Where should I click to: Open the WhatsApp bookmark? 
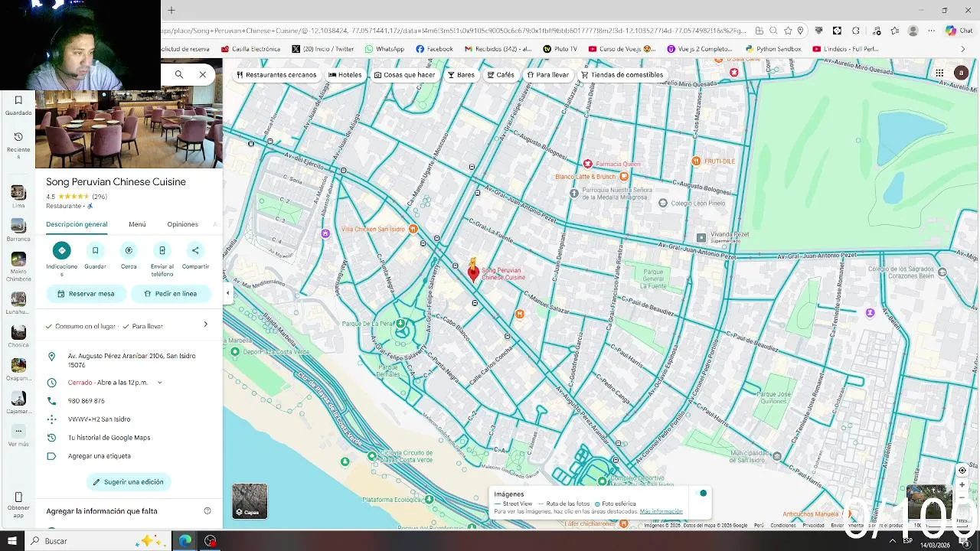pyautogui.click(x=384, y=49)
